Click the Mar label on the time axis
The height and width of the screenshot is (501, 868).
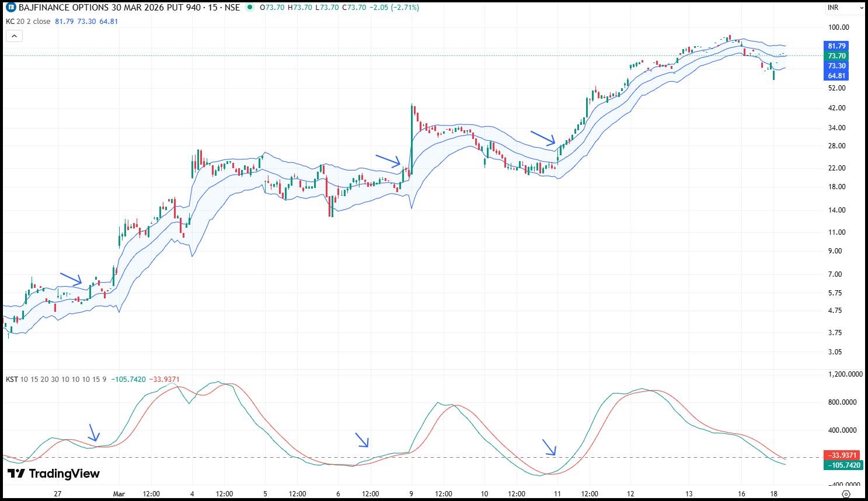pos(119,494)
